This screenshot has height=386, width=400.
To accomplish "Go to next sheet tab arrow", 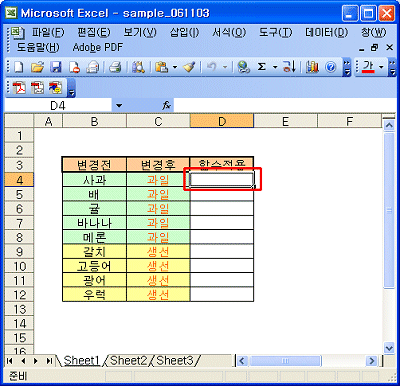I will [x=35, y=361].
